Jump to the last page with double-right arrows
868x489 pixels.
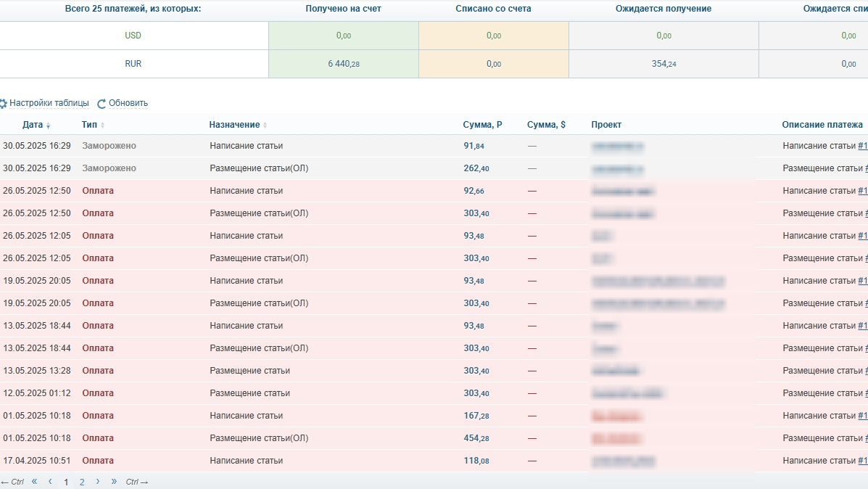pos(114,481)
